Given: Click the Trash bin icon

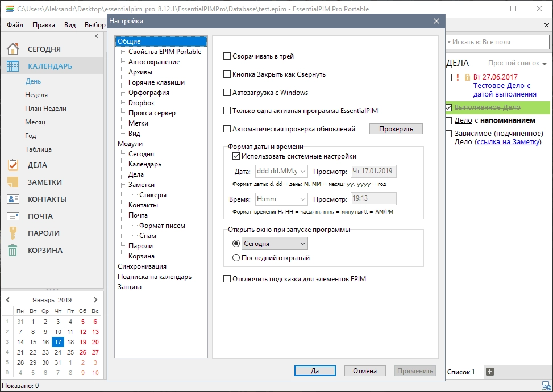Looking at the screenshot, I should coord(13,250).
